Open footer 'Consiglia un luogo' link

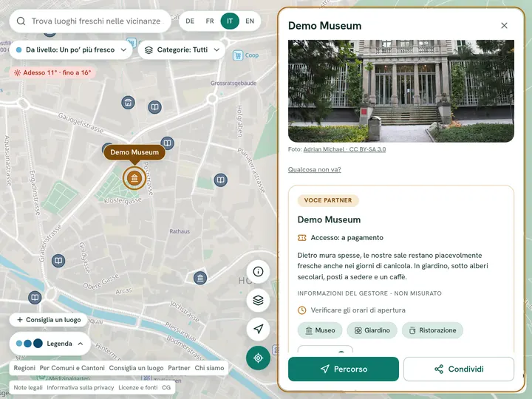[136, 368]
